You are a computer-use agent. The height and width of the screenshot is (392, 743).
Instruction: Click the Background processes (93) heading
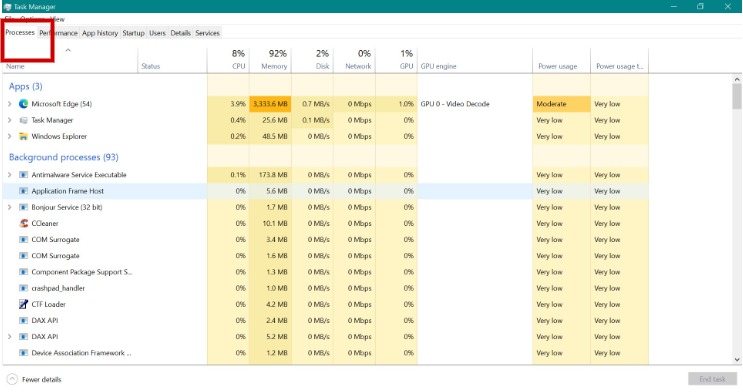click(63, 157)
